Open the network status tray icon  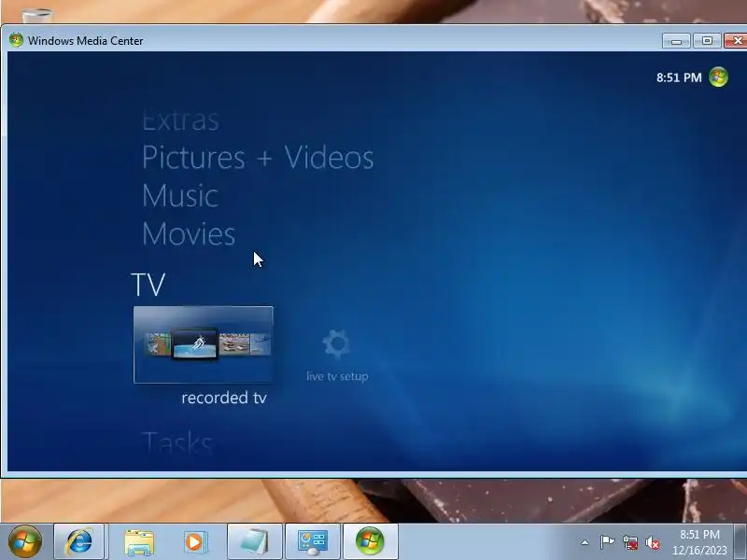coord(630,542)
